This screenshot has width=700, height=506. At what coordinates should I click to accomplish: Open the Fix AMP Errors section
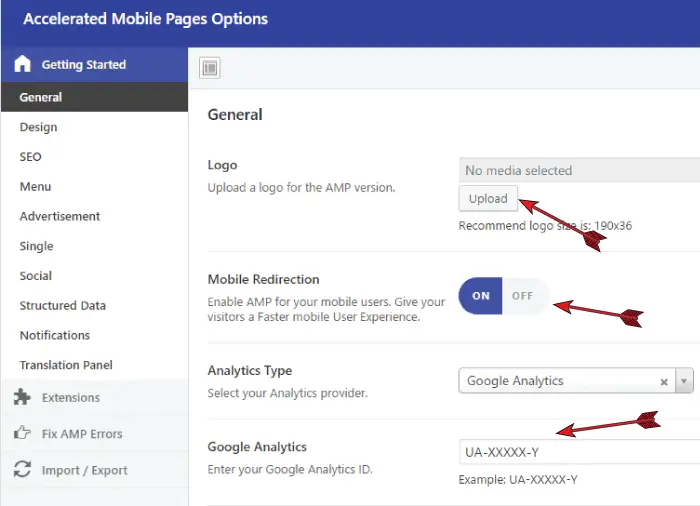pyautogui.click(x=95, y=433)
